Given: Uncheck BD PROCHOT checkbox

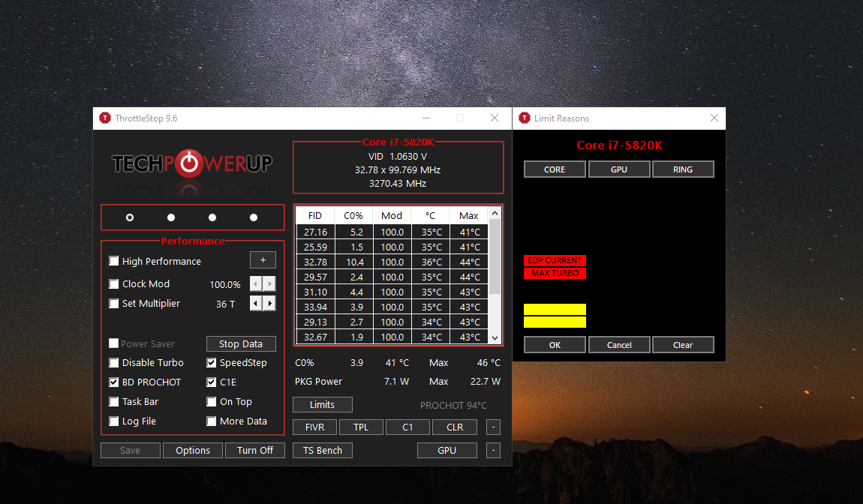Looking at the screenshot, I should point(114,382).
